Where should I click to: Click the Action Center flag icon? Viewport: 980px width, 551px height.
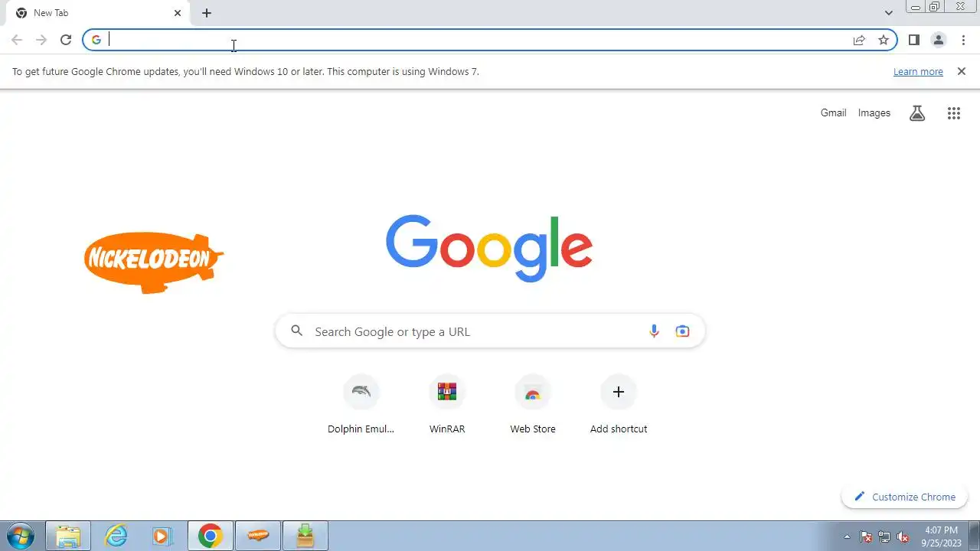(866, 536)
